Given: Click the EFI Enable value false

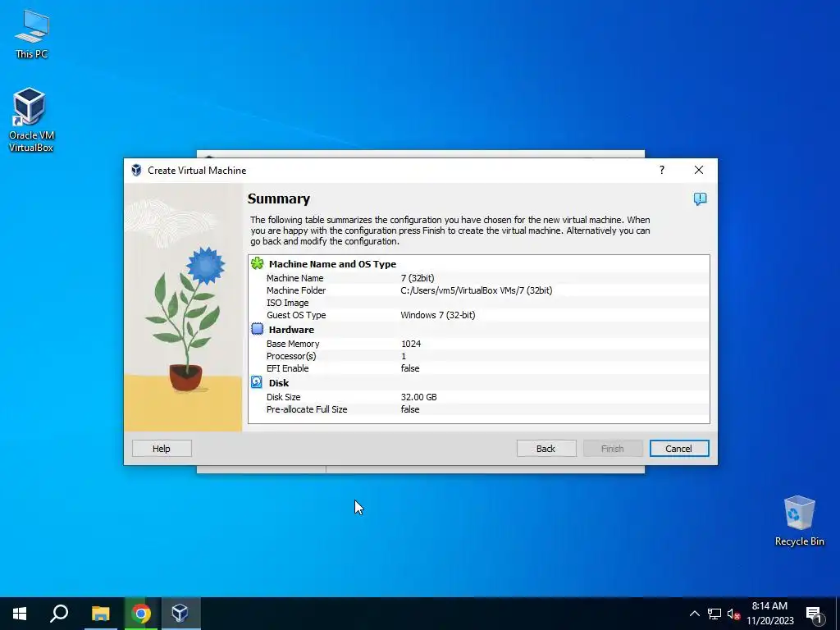Looking at the screenshot, I should (410, 368).
